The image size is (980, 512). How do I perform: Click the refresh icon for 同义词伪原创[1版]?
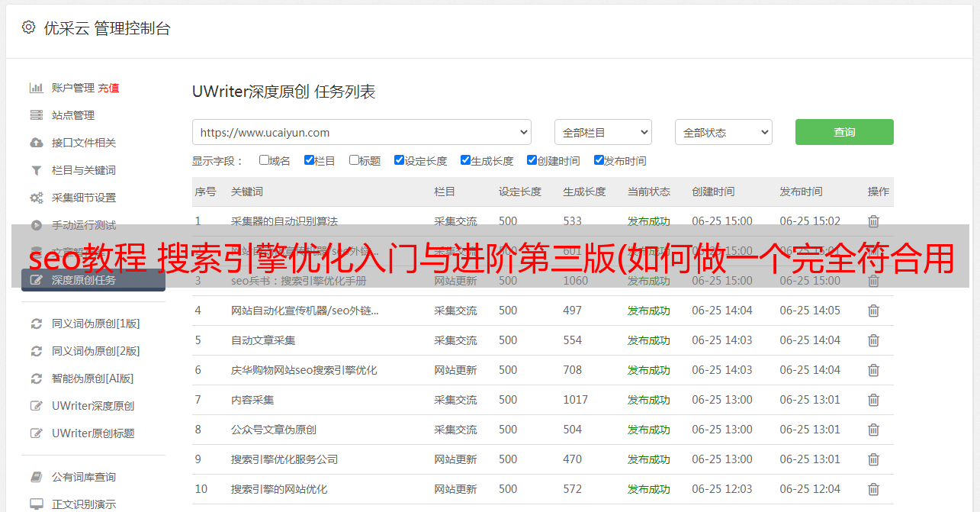click(36, 324)
